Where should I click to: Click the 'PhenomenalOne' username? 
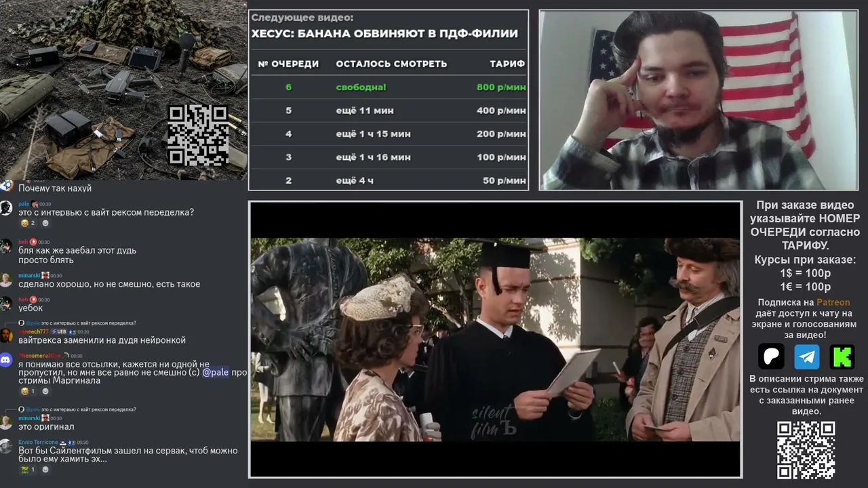pyautogui.click(x=39, y=355)
